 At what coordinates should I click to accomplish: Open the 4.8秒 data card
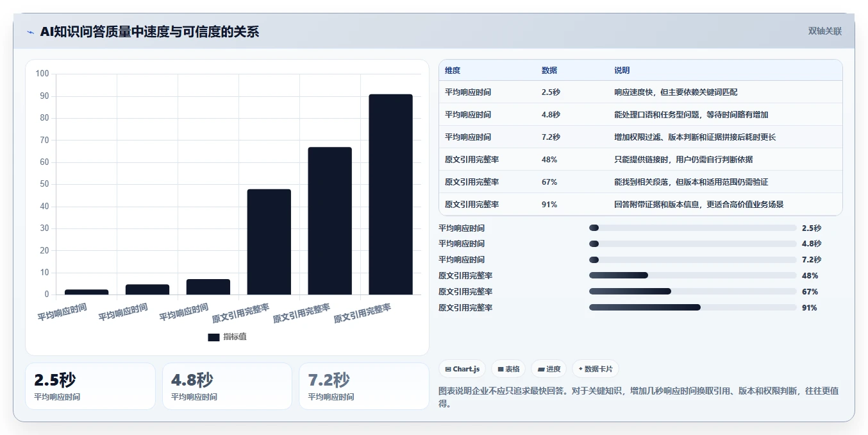tap(227, 386)
